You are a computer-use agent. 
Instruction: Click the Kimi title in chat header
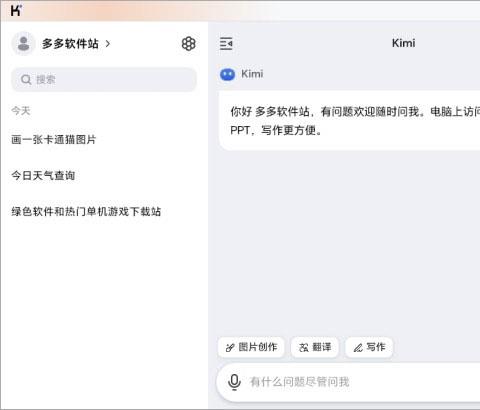[403, 43]
